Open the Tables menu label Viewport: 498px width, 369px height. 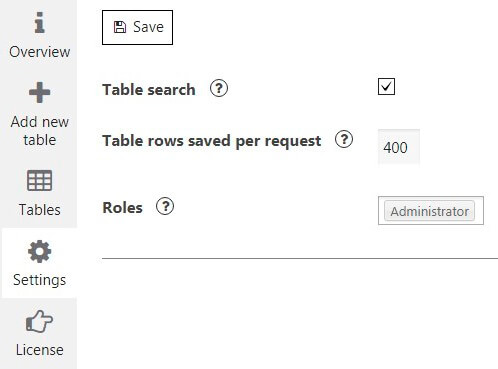(40, 210)
